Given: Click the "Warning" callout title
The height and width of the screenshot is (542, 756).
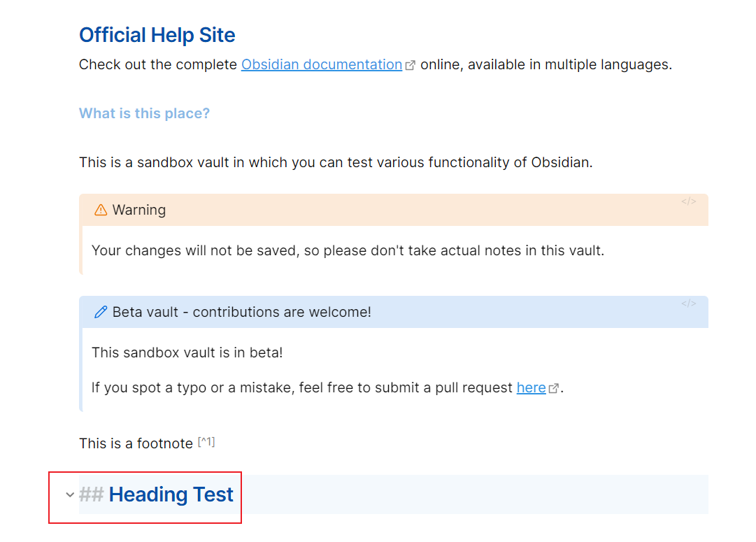Looking at the screenshot, I should click(x=139, y=210).
